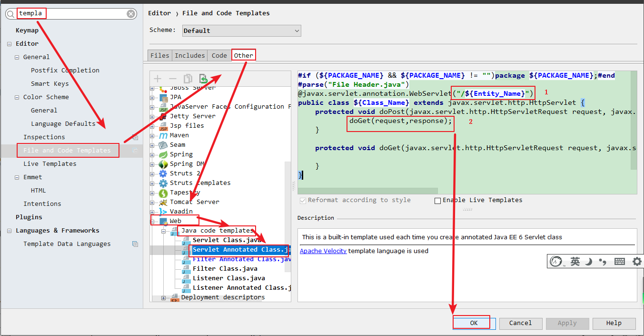
Task: Click the Maven icon in the template tree
Action: click(x=163, y=135)
